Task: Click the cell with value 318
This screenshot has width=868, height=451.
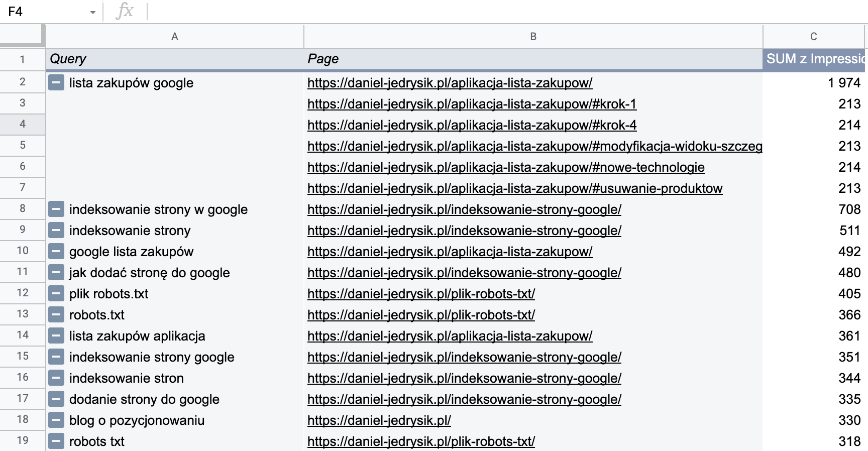Action: tap(814, 441)
